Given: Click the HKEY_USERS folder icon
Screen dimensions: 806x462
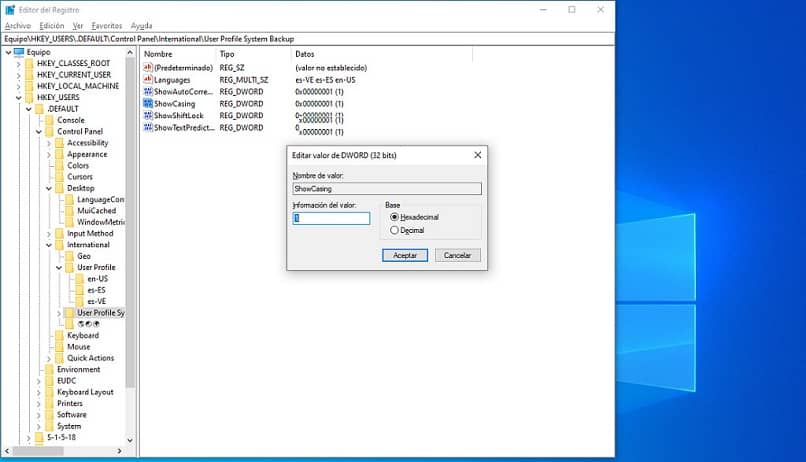Looking at the screenshot, I should click(x=29, y=97).
